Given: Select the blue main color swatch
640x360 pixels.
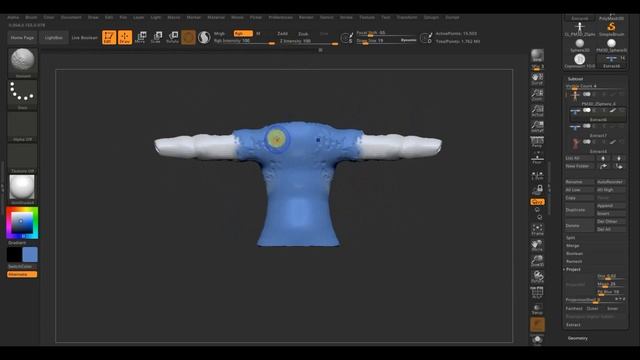Looking at the screenshot, I should [x=30, y=255].
